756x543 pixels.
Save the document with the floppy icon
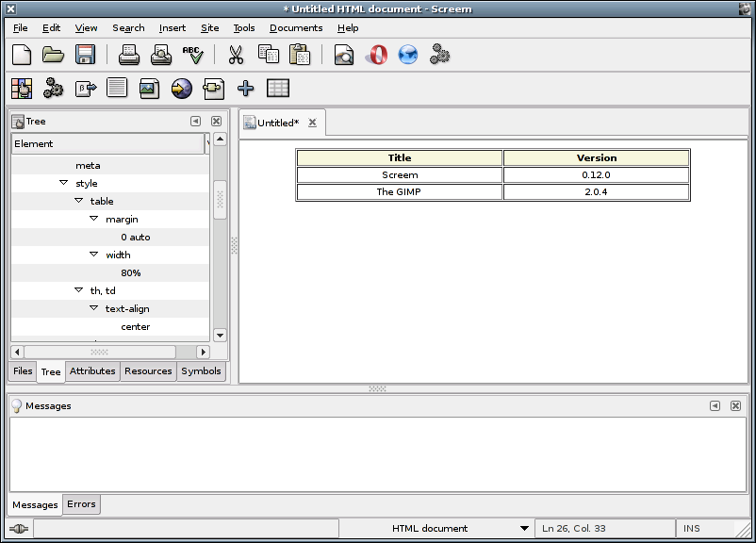86,55
